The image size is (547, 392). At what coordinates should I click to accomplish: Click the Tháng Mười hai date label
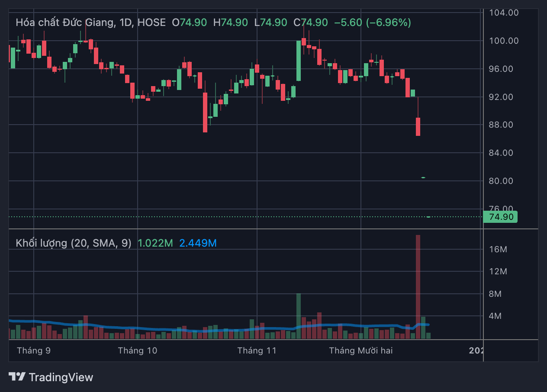(361, 350)
